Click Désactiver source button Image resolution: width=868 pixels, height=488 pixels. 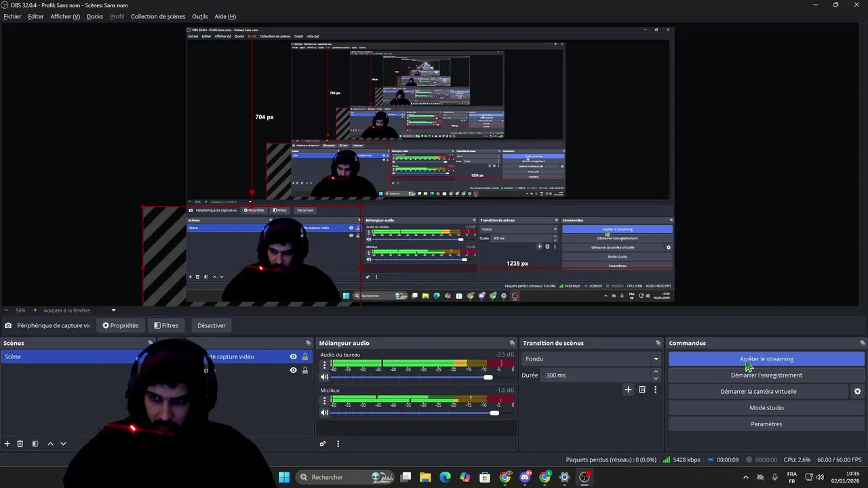coord(212,325)
